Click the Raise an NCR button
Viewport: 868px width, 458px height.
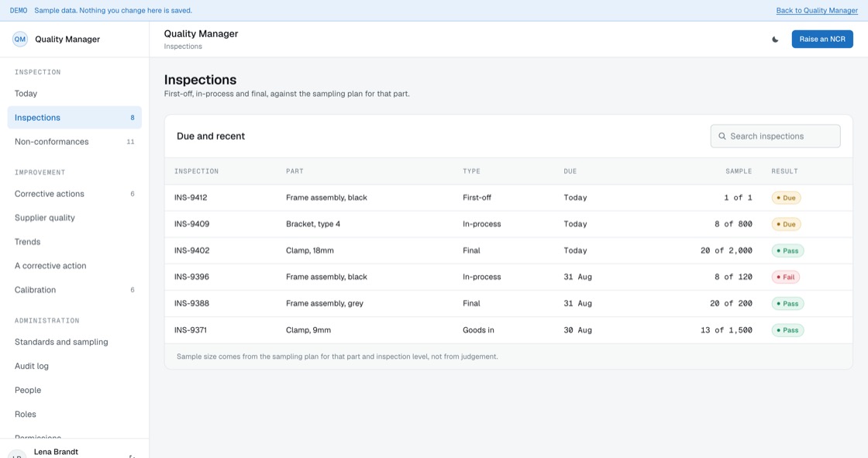coord(822,40)
